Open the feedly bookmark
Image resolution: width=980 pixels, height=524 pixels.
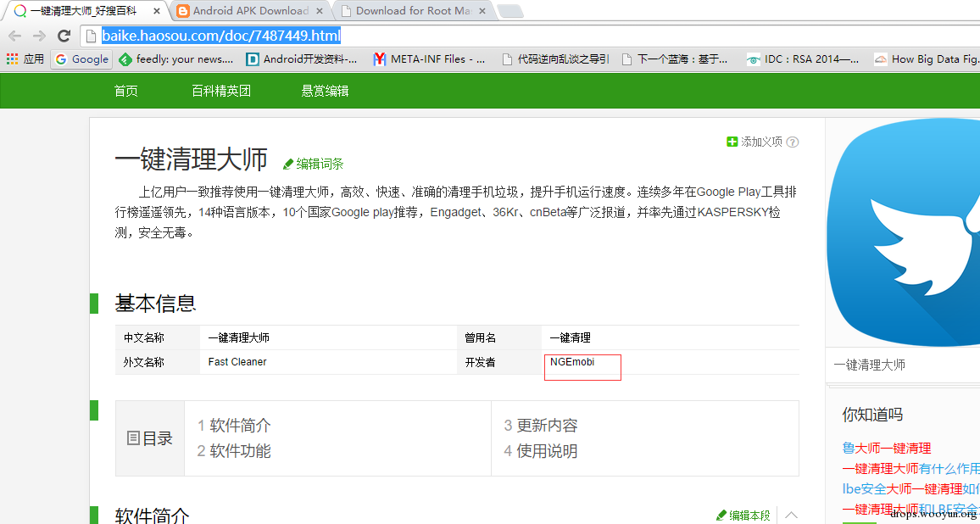175,59
